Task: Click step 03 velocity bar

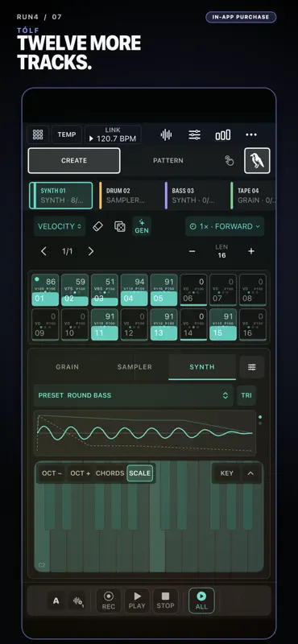Action: [x=105, y=302]
